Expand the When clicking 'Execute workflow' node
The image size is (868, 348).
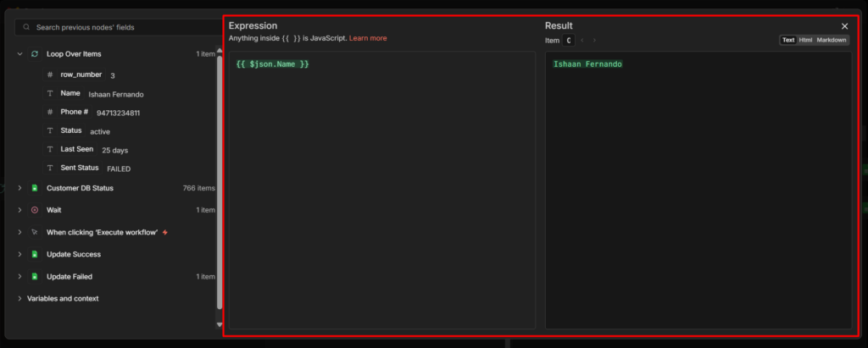tap(20, 232)
